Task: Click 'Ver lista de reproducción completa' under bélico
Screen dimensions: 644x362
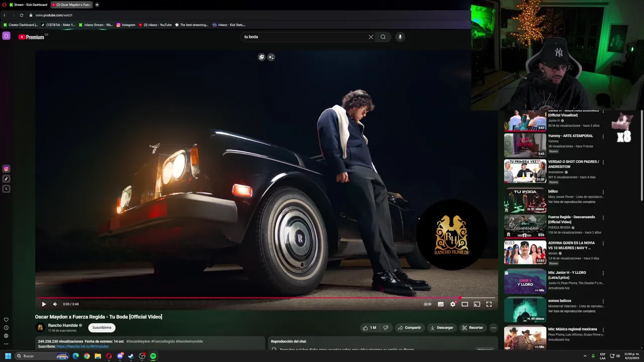Action: click(x=572, y=202)
